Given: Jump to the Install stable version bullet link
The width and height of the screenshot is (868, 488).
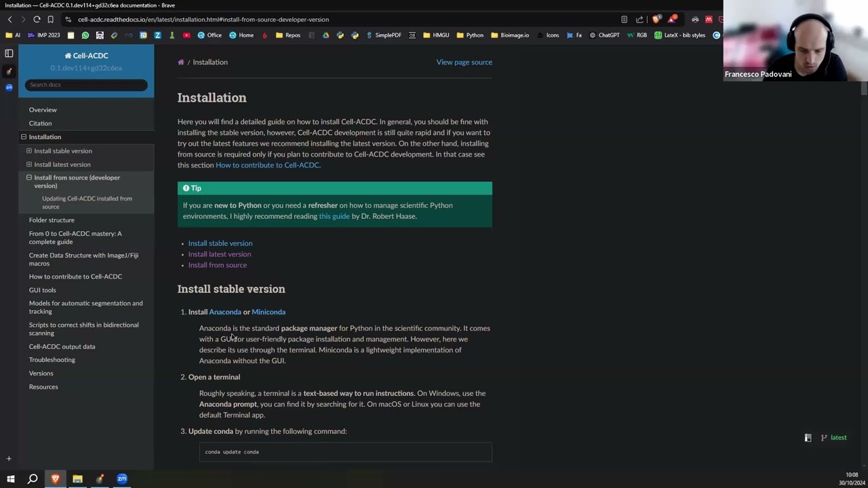Looking at the screenshot, I should (x=220, y=243).
